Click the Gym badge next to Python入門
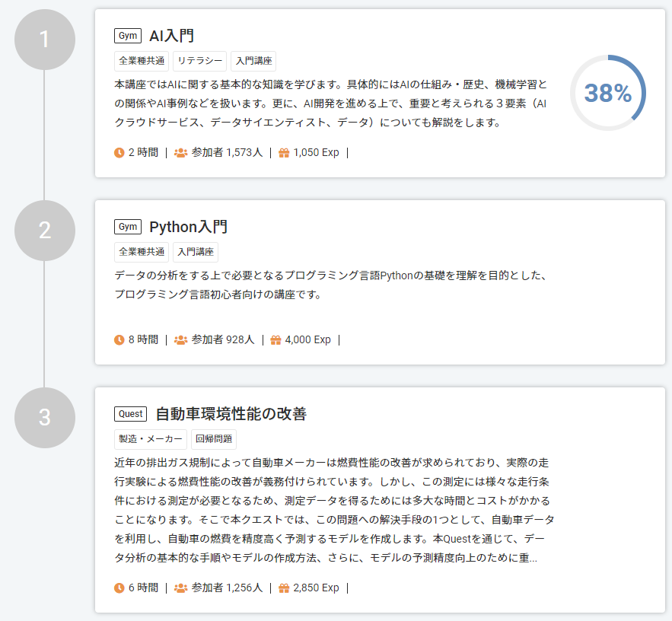Image resolution: width=672 pixels, height=621 pixels. coord(128,227)
